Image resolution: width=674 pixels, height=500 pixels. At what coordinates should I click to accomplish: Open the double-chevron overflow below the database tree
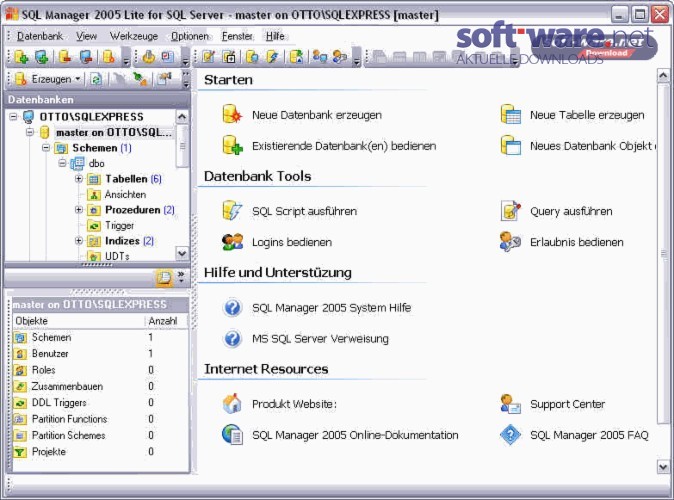coord(181,277)
